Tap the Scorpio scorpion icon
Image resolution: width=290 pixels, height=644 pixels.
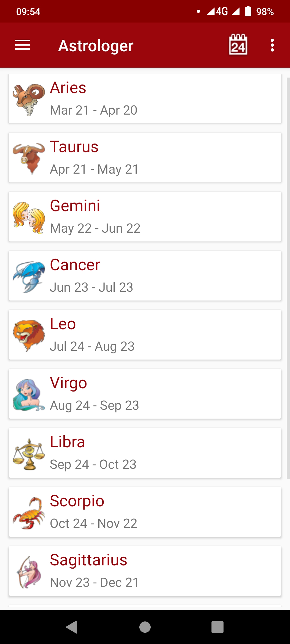click(x=29, y=513)
